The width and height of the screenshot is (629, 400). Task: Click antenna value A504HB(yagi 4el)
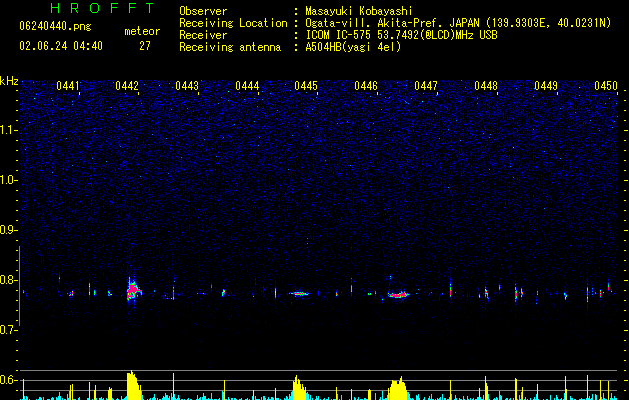tap(353, 47)
